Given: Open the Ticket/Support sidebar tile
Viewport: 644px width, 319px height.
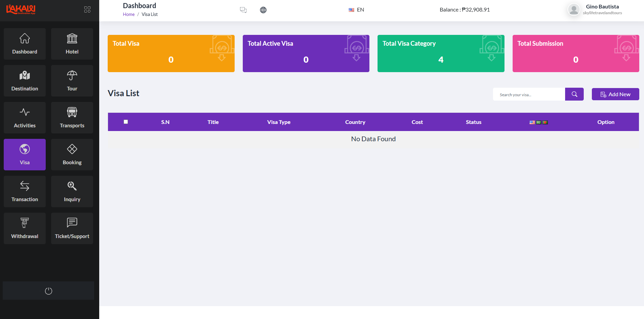Looking at the screenshot, I should [72, 229].
